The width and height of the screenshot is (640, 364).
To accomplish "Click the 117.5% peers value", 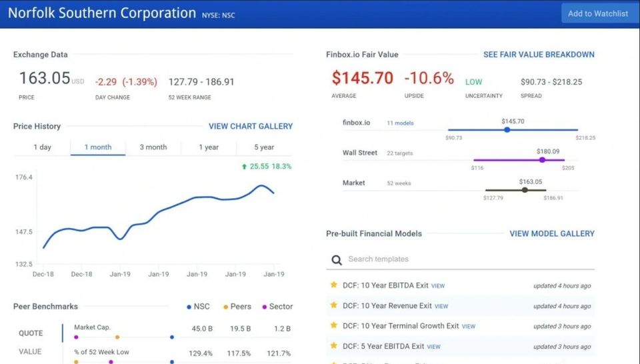I will coord(239,353).
